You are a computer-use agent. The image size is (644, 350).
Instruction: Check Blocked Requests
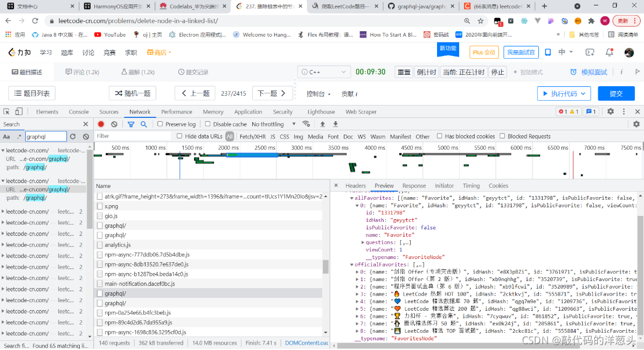point(502,136)
